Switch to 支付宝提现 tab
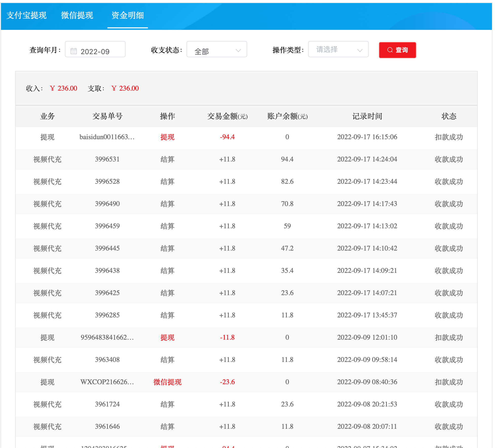The height and width of the screenshot is (448, 497). point(26,15)
